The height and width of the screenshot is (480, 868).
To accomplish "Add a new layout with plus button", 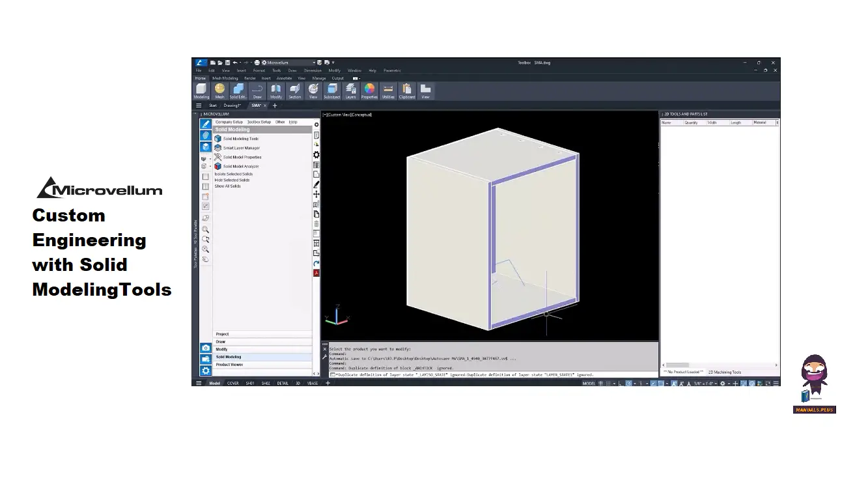I will (x=328, y=383).
